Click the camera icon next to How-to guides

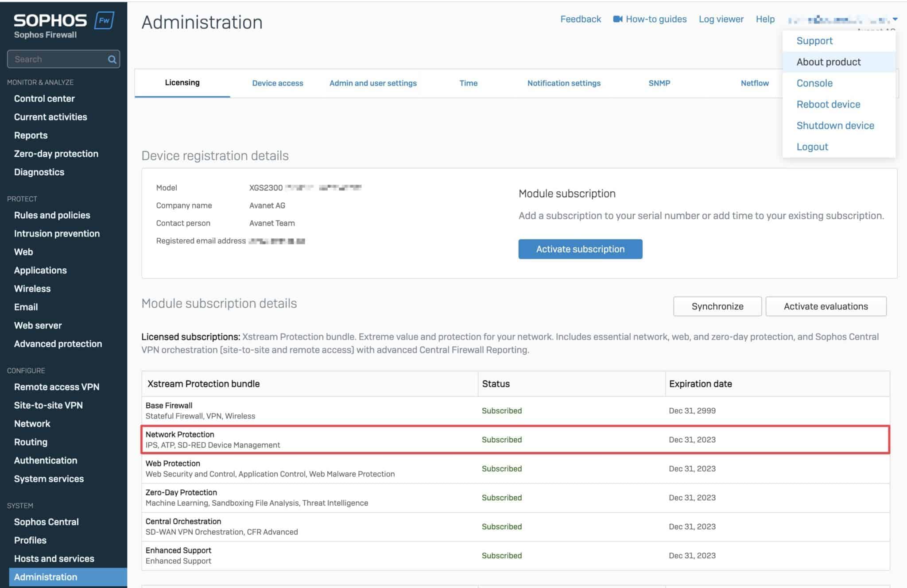coord(617,19)
